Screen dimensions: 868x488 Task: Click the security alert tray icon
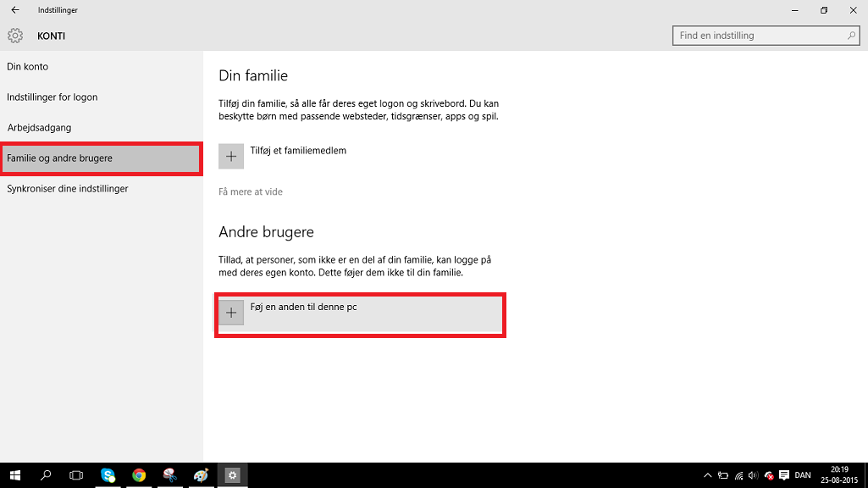(768, 475)
